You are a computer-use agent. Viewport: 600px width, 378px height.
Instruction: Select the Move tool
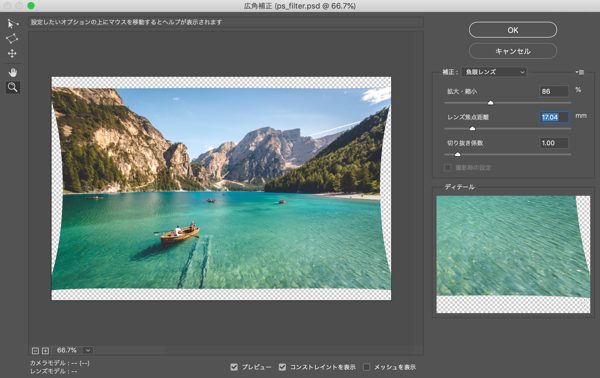click(x=12, y=53)
